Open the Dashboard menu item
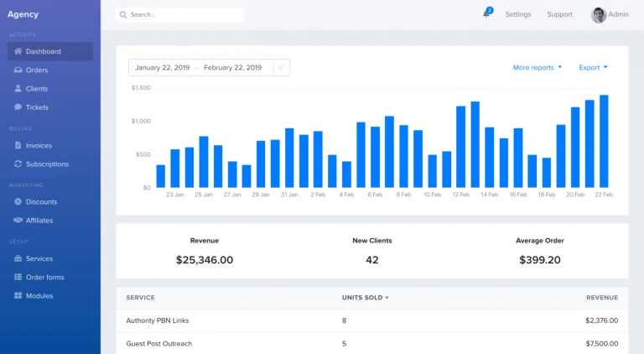The image size is (644, 354). point(50,51)
